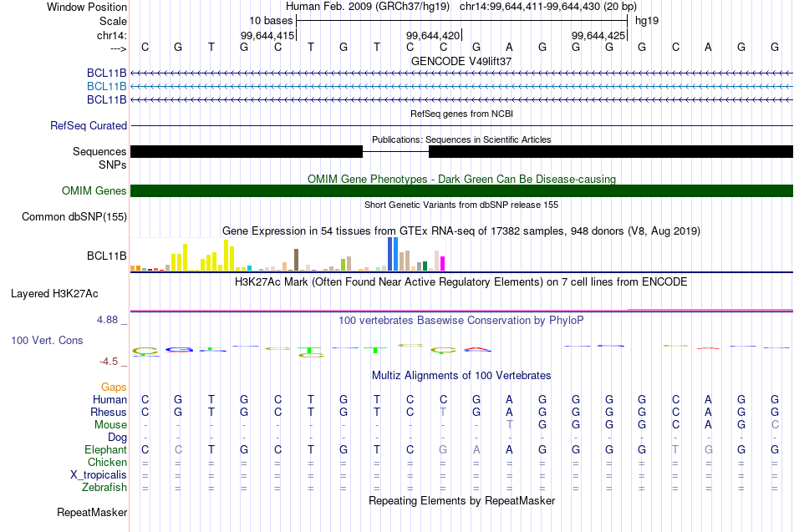Click the right black Sequences block
Image resolution: width=794 pixels, height=532 pixels.
[611, 151]
